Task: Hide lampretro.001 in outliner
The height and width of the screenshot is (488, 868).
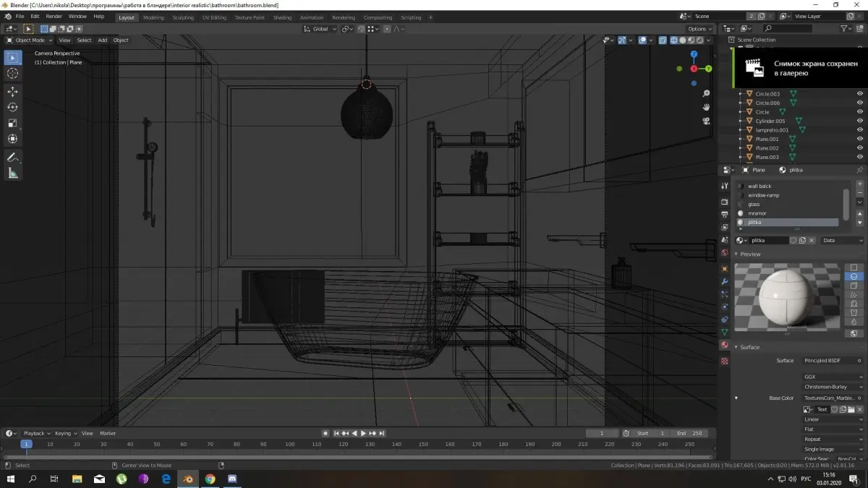Action: (860, 130)
